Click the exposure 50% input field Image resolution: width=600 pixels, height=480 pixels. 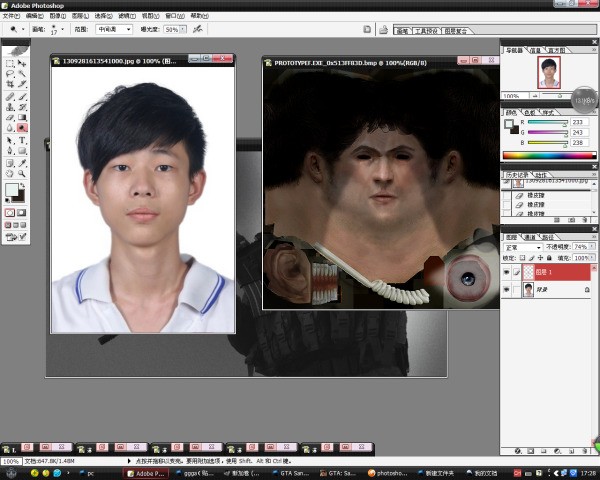pyautogui.click(x=172, y=30)
